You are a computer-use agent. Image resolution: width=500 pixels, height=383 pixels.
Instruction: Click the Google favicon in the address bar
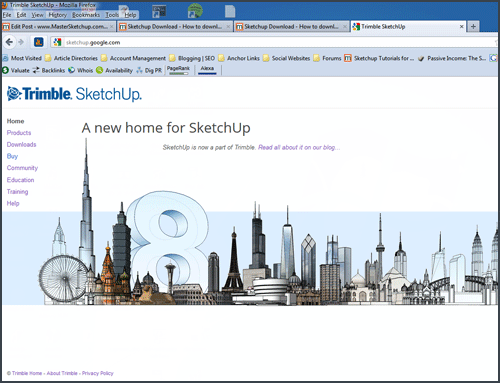[x=57, y=42]
